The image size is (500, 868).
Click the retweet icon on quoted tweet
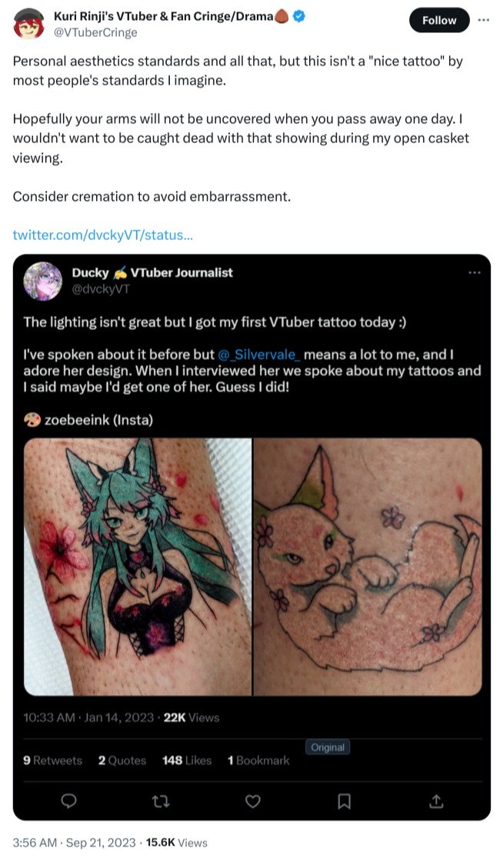pos(161,802)
